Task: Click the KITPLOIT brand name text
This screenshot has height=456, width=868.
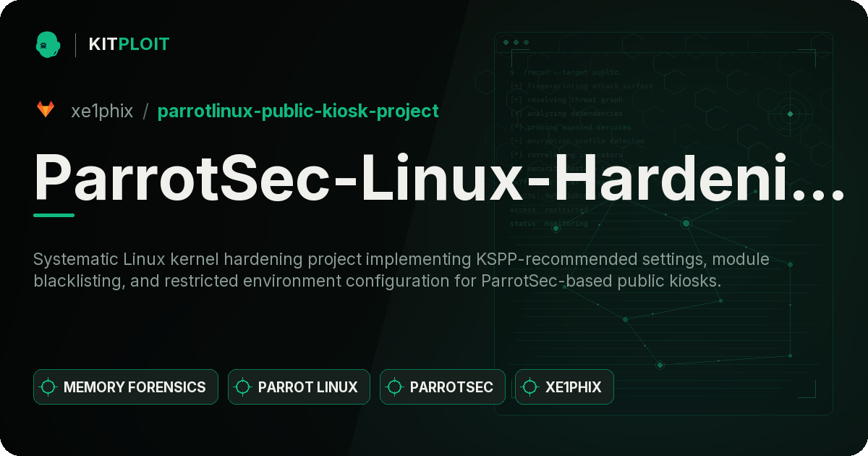Action: coord(129,44)
